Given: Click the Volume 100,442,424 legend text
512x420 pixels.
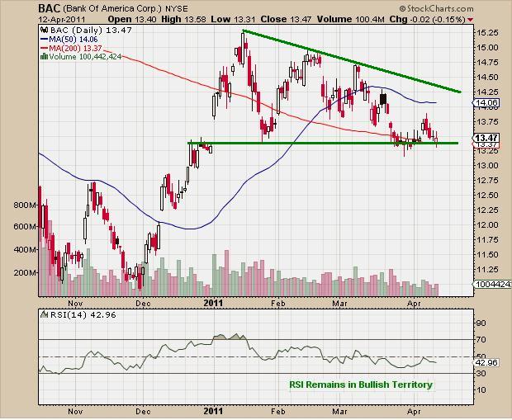Looking at the screenshot, I should point(85,57).
